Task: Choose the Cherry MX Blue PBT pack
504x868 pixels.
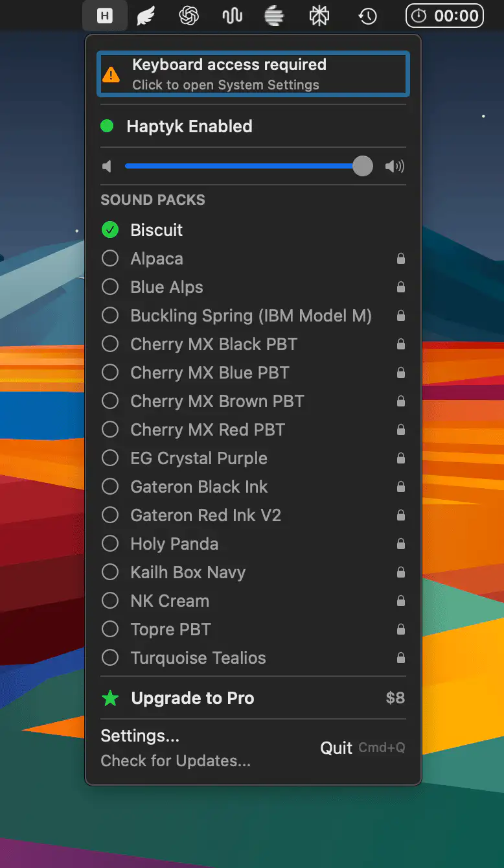Action: point(209,373)
